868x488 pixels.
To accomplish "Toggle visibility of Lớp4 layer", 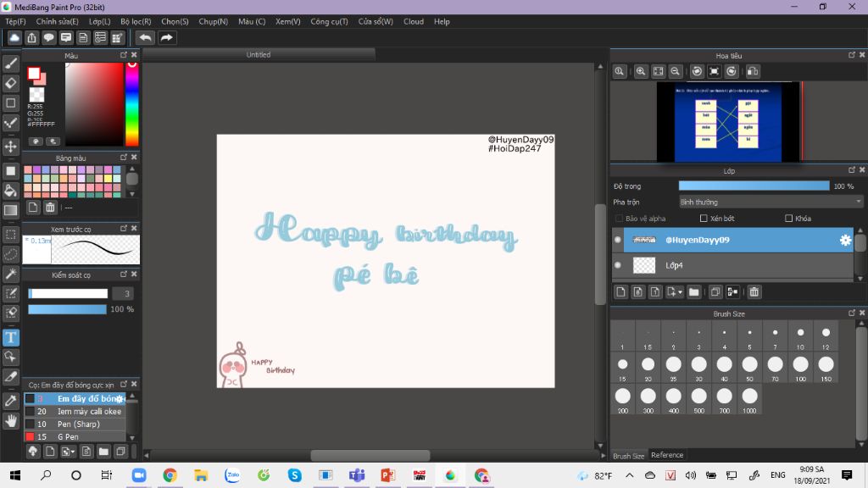I will click(618, 265).
